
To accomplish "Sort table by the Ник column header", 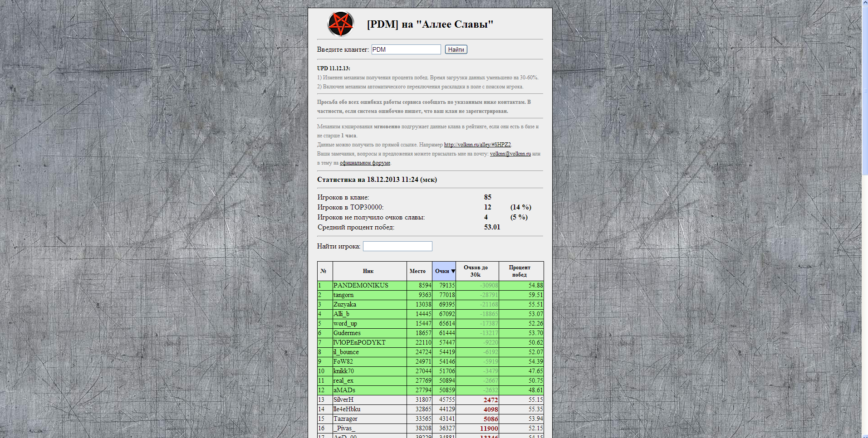I will click(370, 271).
